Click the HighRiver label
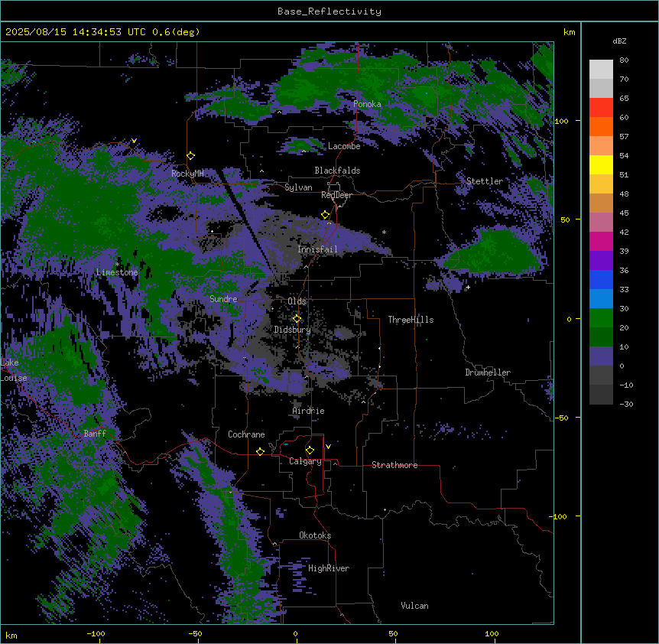Image resolution: width=659 pixels, height=644 pixels. (329, 568)
